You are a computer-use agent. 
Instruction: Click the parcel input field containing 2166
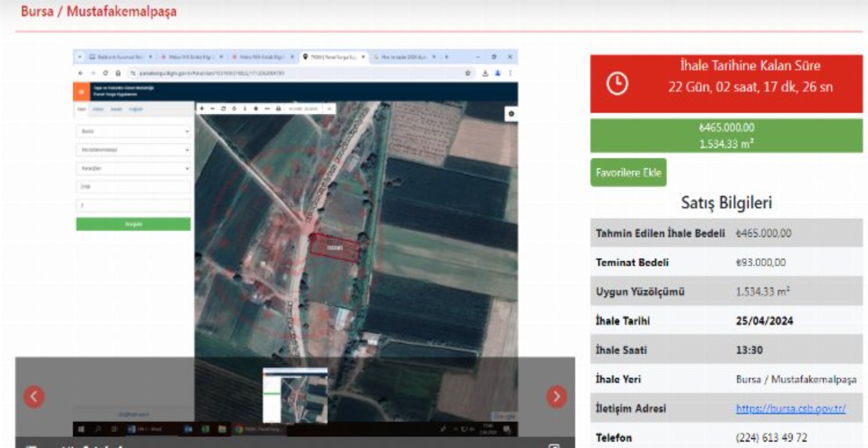click(133, 187)
